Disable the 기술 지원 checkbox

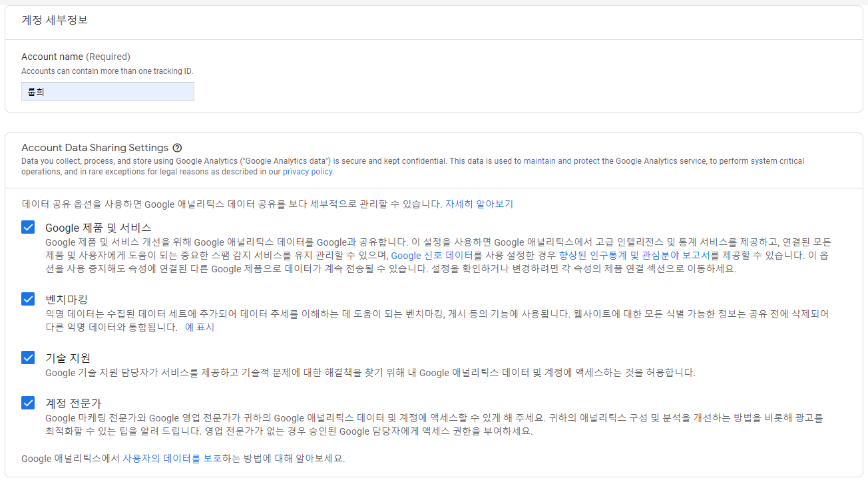pos(28,358)
